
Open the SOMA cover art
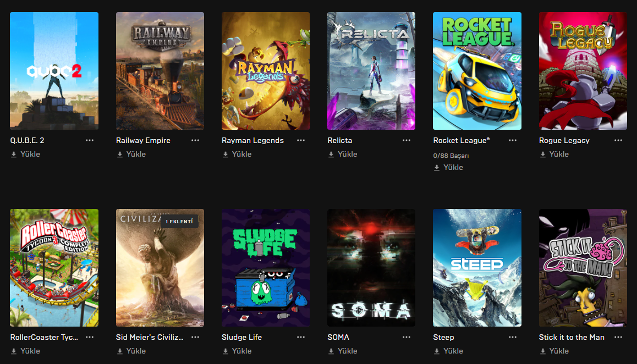tap(371, 268)
